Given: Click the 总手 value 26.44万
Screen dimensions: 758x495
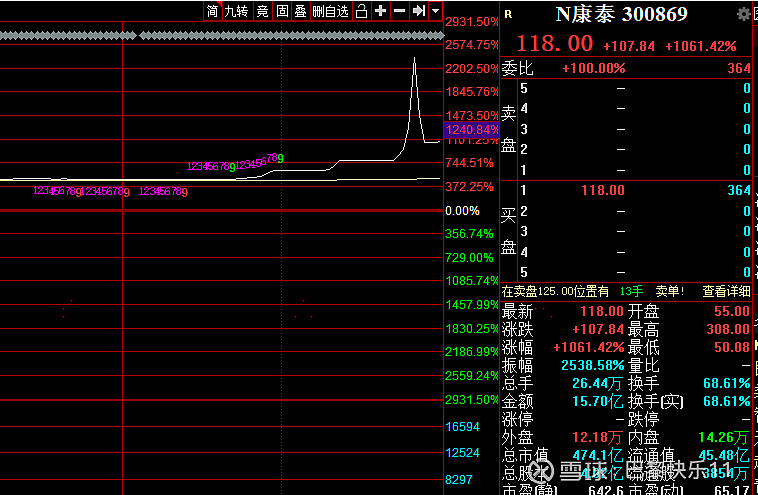Looking at the screenshot, I should 597,384.
